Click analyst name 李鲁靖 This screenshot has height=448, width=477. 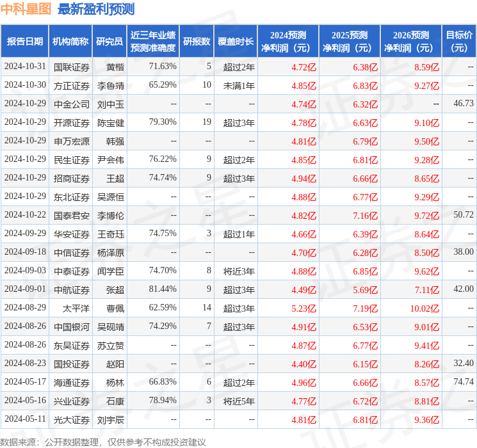click(111, 85)
